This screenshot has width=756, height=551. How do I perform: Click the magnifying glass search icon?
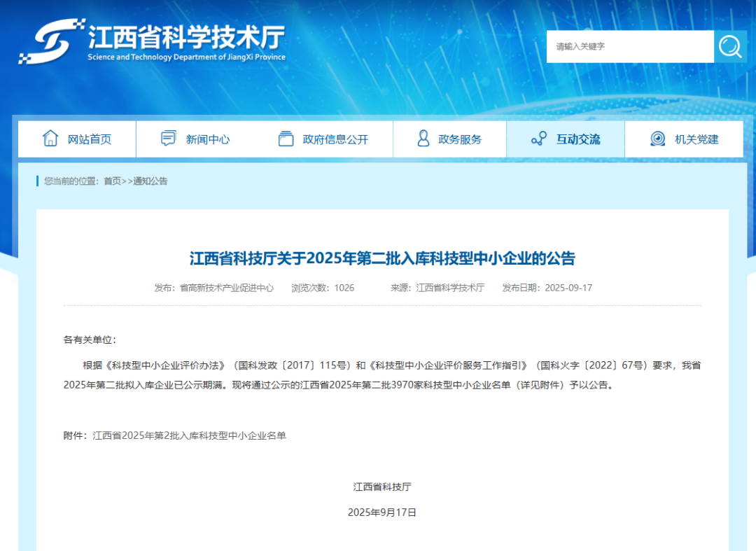pyautogui.click(x=730, y=46)
